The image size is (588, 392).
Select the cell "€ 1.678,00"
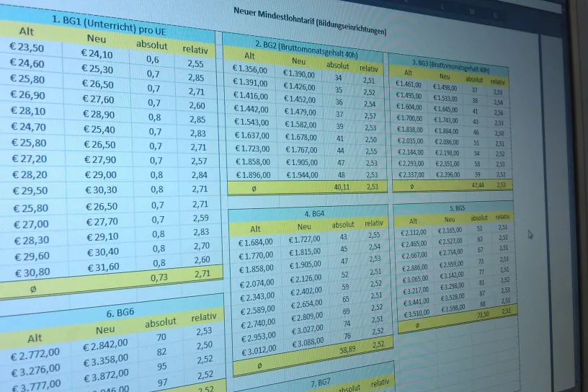click(301, 137)
